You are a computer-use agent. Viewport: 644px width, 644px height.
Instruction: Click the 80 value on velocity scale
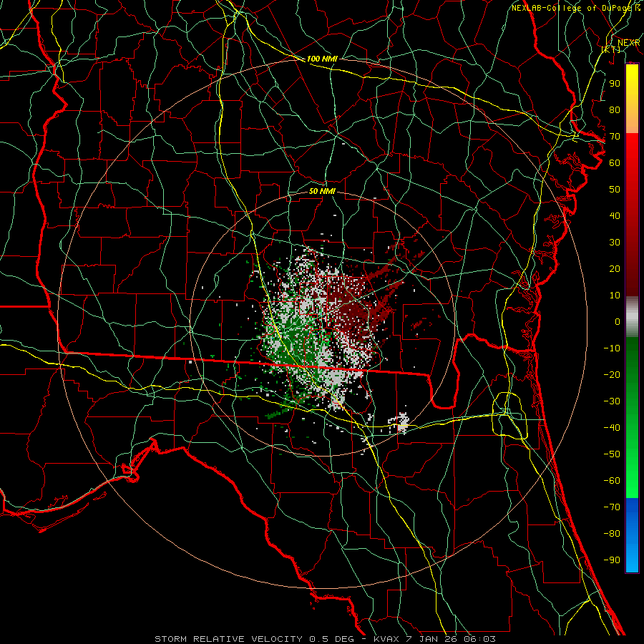pyautogui.click(x=615, y=109)
